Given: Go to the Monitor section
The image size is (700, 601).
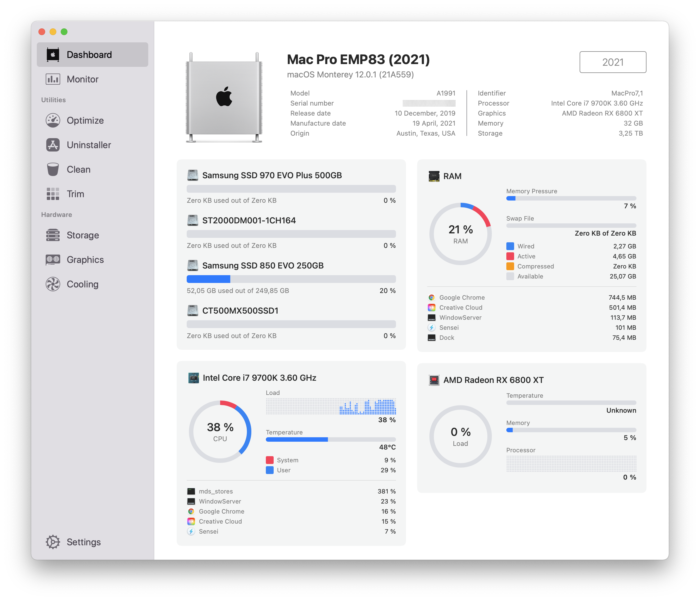Looking at the screenshot, I should pyautogui.click(x=83, y=79).
